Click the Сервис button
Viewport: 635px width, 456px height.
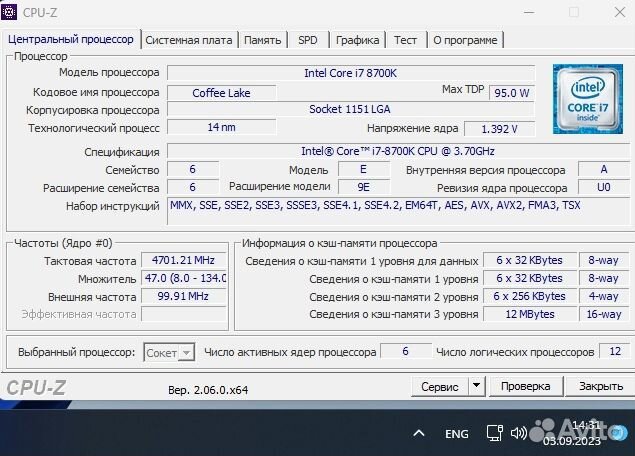pos(440,386)
